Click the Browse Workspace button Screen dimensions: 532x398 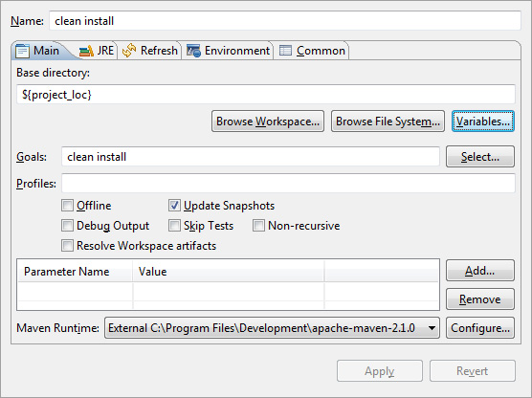coord(268,122)
